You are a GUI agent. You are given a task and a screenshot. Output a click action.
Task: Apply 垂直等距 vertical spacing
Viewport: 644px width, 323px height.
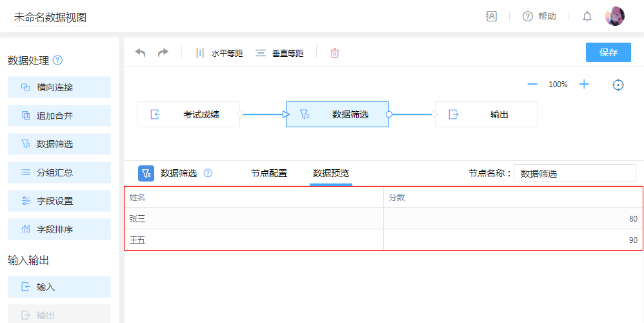click(x=279, y=53)
